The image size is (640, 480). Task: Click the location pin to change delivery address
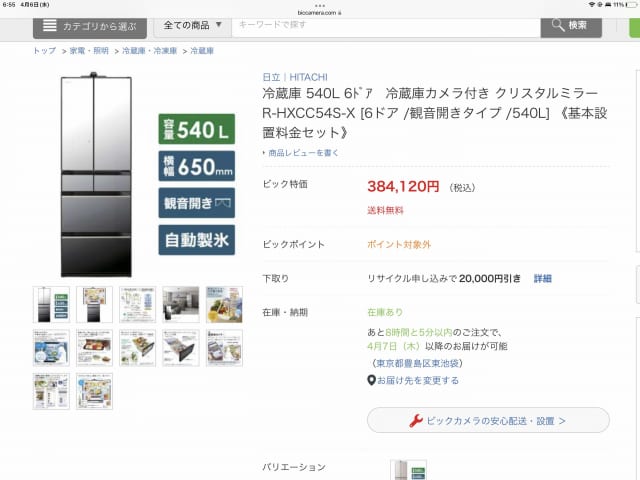click(x=371, y=380)
